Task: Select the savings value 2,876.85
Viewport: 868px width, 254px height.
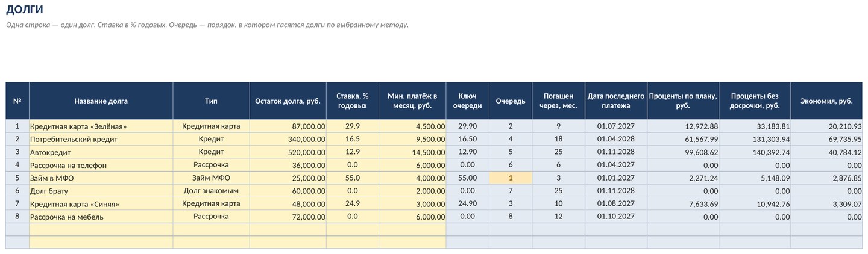Action: [826, 178]
